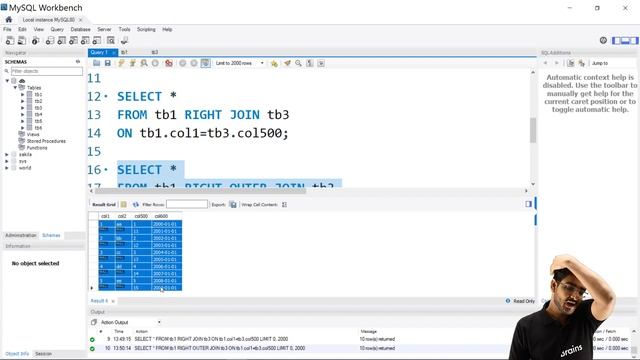Execute statement under cursor lightning icon
Screen dimensions: 640x360
click(x=133, y=63)
